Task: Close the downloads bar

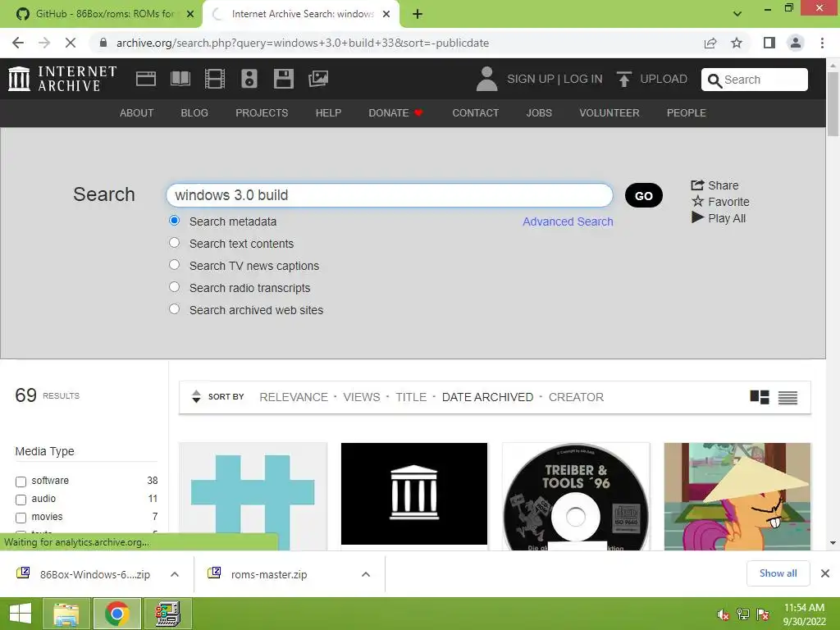Action: (825, 573)
